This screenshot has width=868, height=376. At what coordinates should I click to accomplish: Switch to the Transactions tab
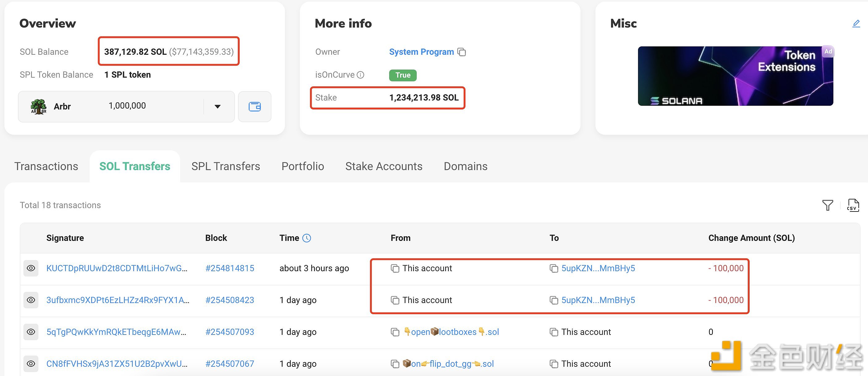click(46, 166)
